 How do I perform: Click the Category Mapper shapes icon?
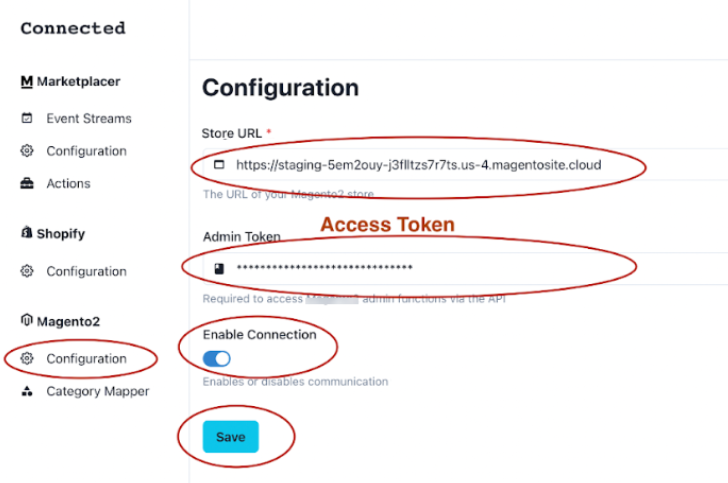point(27,391)
